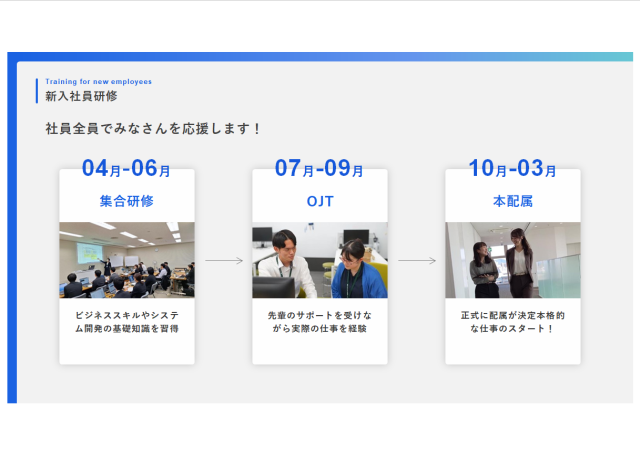Image resolution: width=640 pixels, height=449 pixels.
Task: Click the 集合研修 card title
Action: tap(127, 201)
